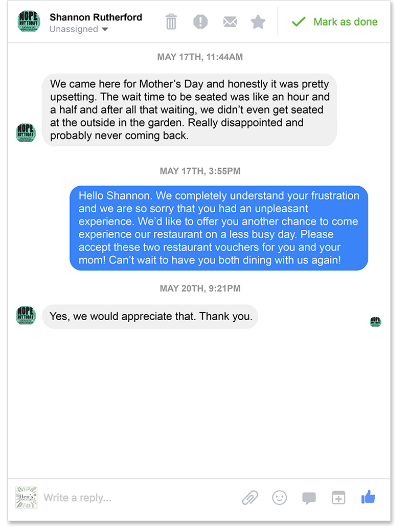Mark as unread using envelope icon
This screenshot has height=532, width=409.
230,21
